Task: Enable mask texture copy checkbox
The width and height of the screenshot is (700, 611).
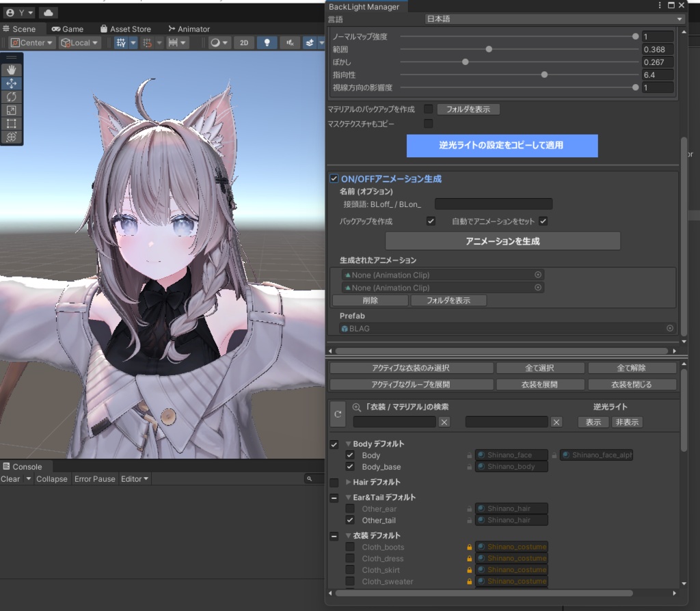Action: [x=428, y=124]
